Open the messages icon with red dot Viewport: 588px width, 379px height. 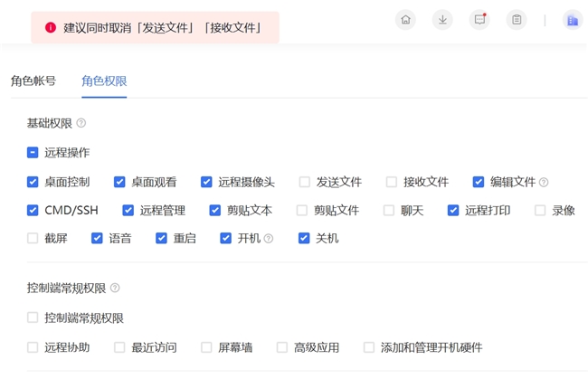tap(479, 20)
